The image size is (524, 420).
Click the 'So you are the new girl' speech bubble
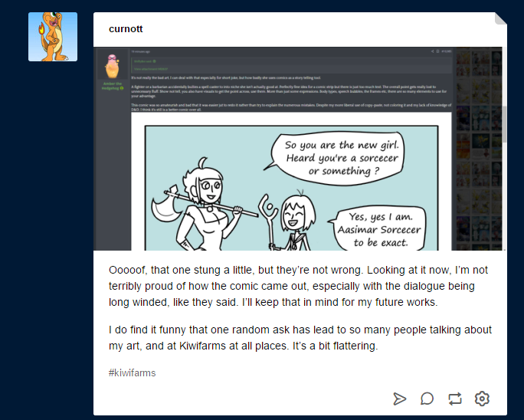pos(338,158)
